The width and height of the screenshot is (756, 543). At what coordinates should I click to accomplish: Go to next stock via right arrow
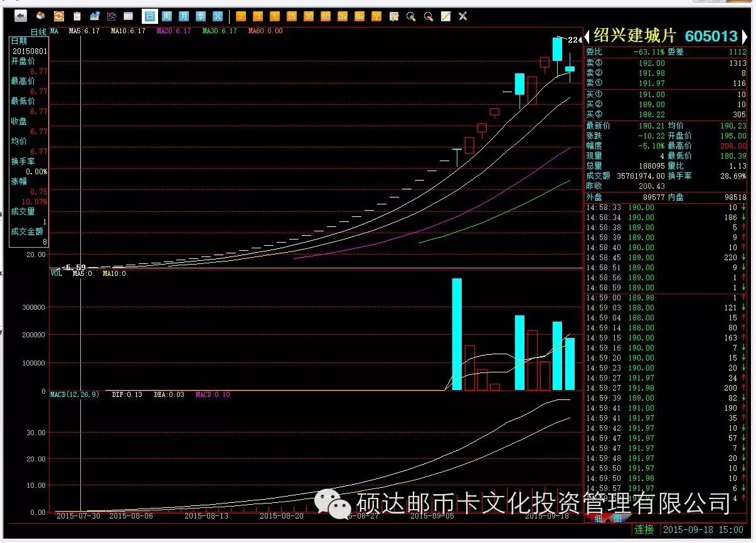click(x=744, y=36)
